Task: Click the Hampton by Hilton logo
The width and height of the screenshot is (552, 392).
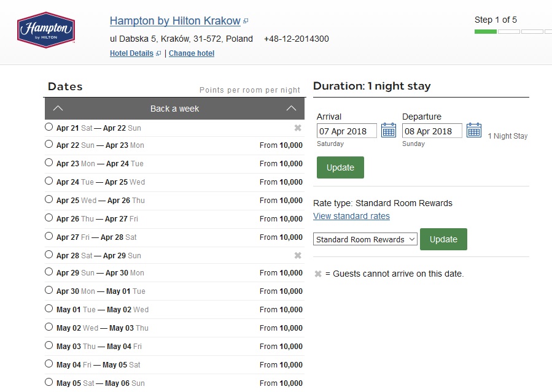Action: (x=46, y=29)
